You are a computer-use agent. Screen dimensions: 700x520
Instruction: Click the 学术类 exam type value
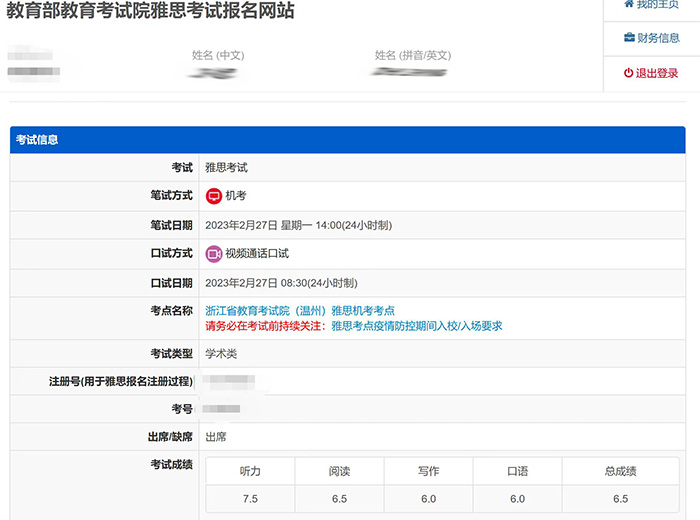(221, 354)
